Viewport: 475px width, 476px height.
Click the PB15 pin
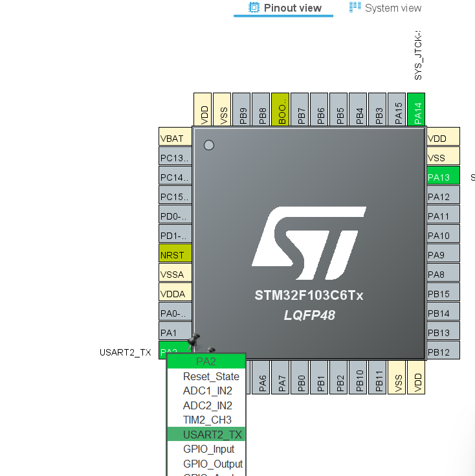[x=443, y=291]
